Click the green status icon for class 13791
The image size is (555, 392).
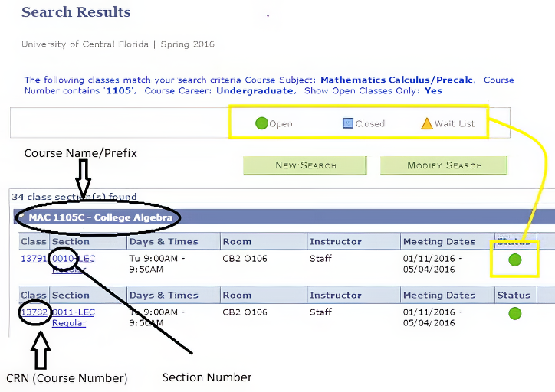pos(515,260)
